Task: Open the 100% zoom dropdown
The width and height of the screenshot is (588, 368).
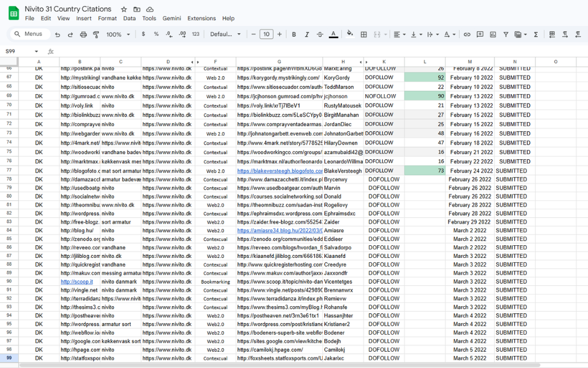Action: 118,34
